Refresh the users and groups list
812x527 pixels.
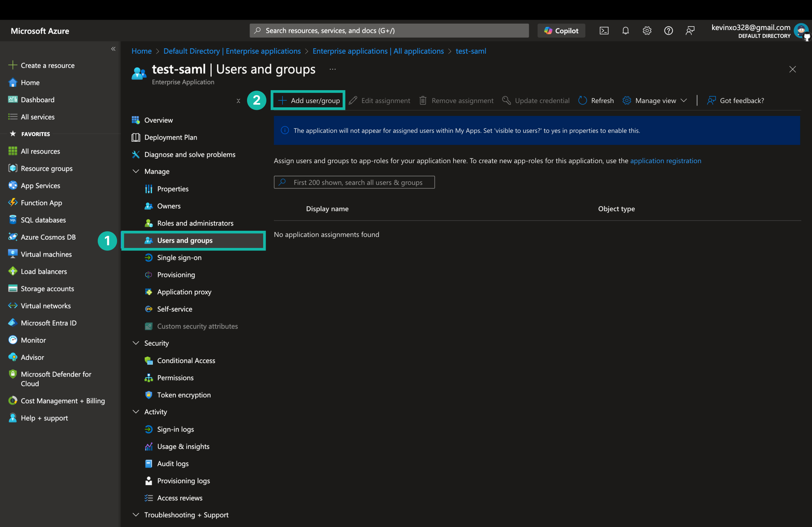596,101
